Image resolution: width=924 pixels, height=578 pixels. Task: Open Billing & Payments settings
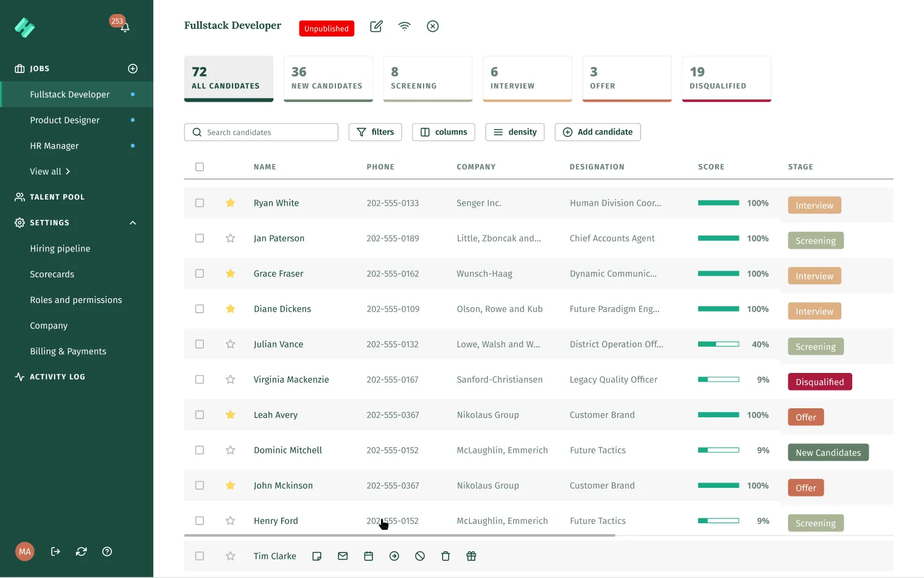click(x=68, y=351)
